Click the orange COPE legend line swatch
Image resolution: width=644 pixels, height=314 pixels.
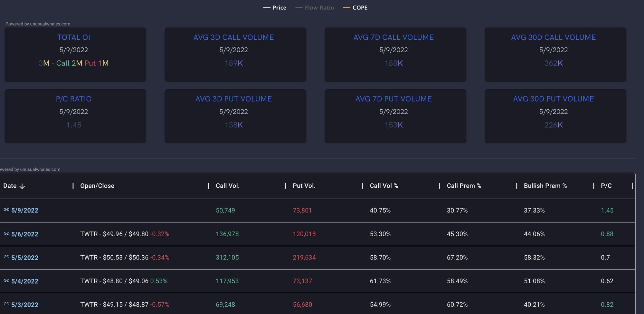[x=346, y=8]
